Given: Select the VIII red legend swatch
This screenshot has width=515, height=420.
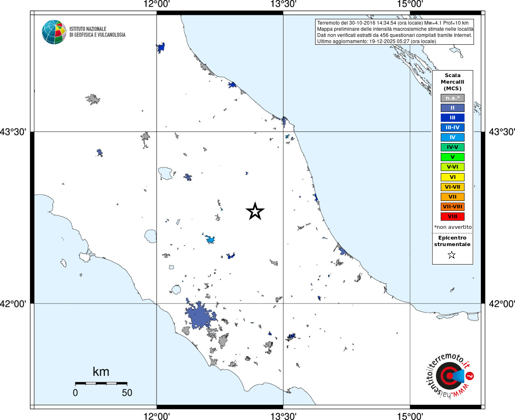Looking at the screenshot, I should click(x=453, y=217).
